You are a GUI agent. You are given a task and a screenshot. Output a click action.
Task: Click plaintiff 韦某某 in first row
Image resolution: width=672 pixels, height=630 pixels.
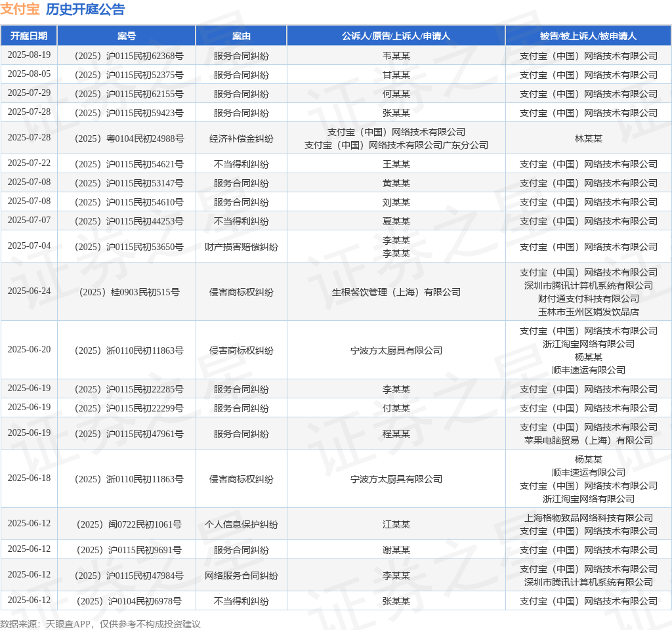coord(396,56)
